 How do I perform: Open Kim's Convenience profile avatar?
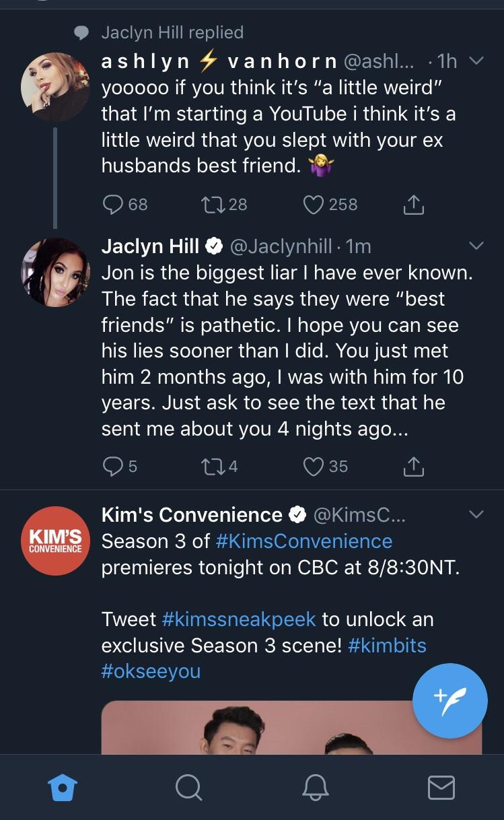56,541
